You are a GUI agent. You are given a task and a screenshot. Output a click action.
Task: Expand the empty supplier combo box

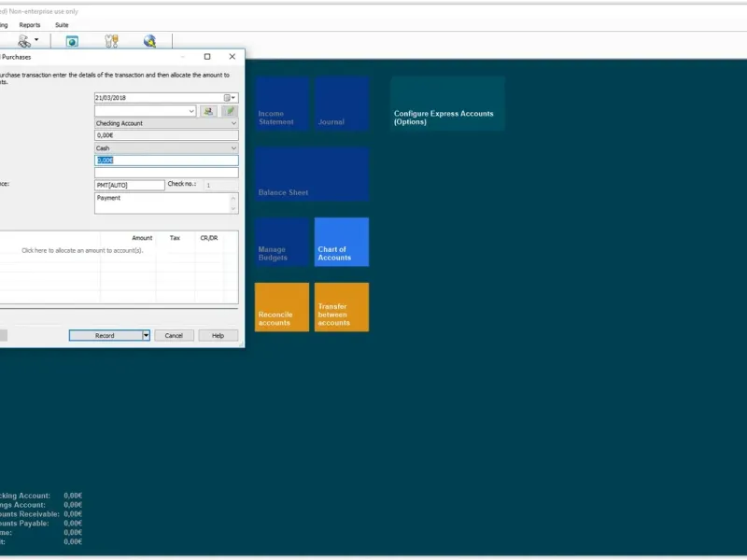tap(191, 111)
